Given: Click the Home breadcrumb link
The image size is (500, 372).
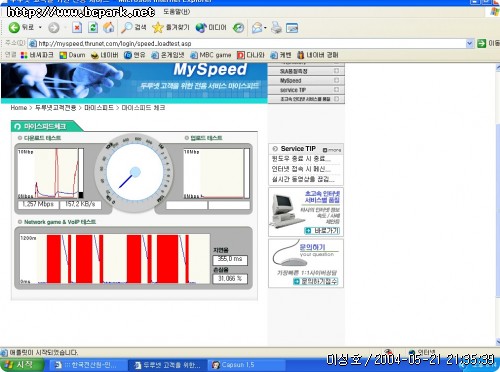Looking at the screenshot, I should 19,108.
